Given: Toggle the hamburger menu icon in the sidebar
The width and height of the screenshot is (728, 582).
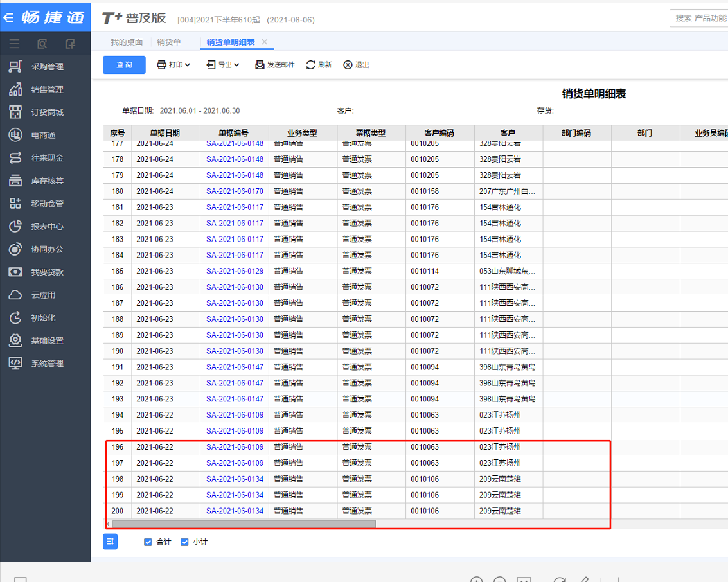Looking at the screenshot, I should [14, 44].
